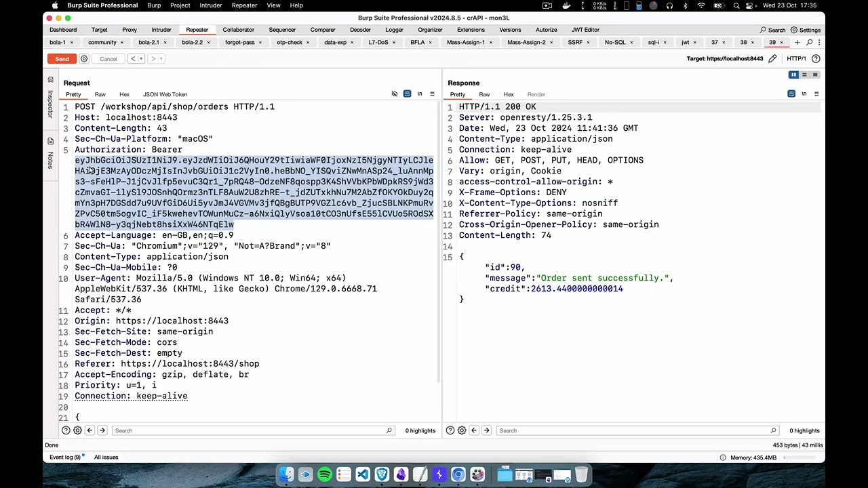Open the Intruder main tab
The width and height of the screenshot is (868, 488).
pyautogui.click(x=161, y=30)
